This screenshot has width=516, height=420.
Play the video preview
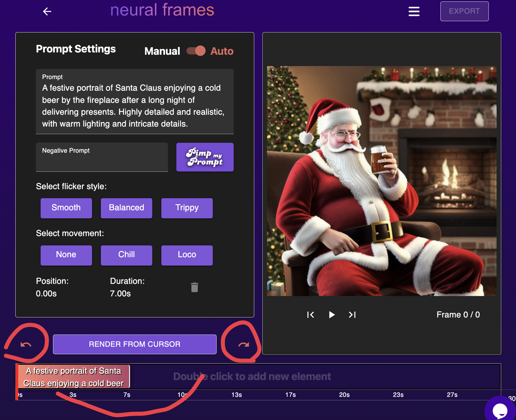point(332,315)
